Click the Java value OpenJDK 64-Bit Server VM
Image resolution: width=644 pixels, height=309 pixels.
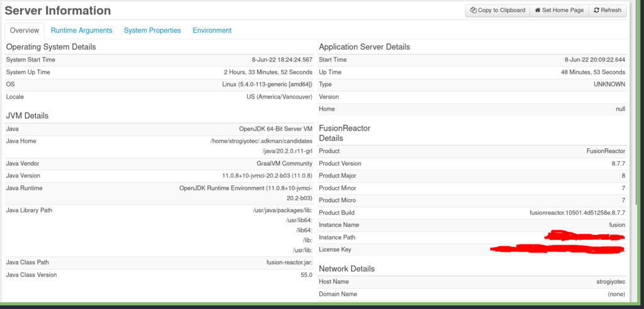[275, 129]
